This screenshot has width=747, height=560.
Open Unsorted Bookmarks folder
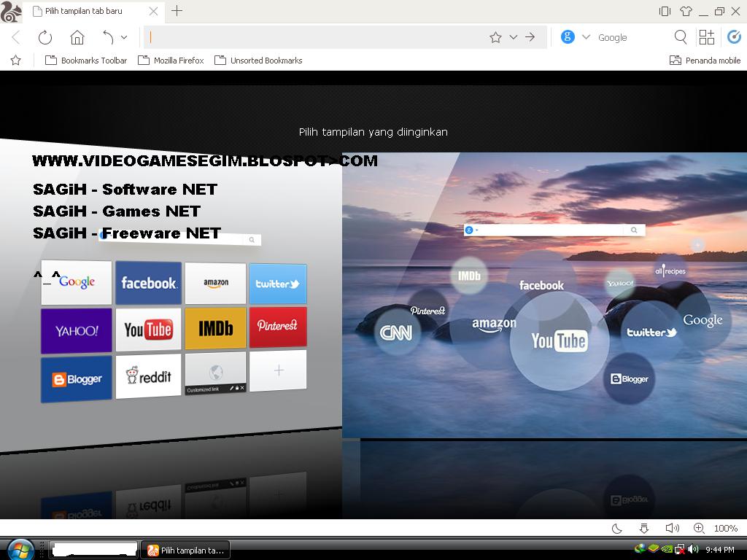coord(259,61)
